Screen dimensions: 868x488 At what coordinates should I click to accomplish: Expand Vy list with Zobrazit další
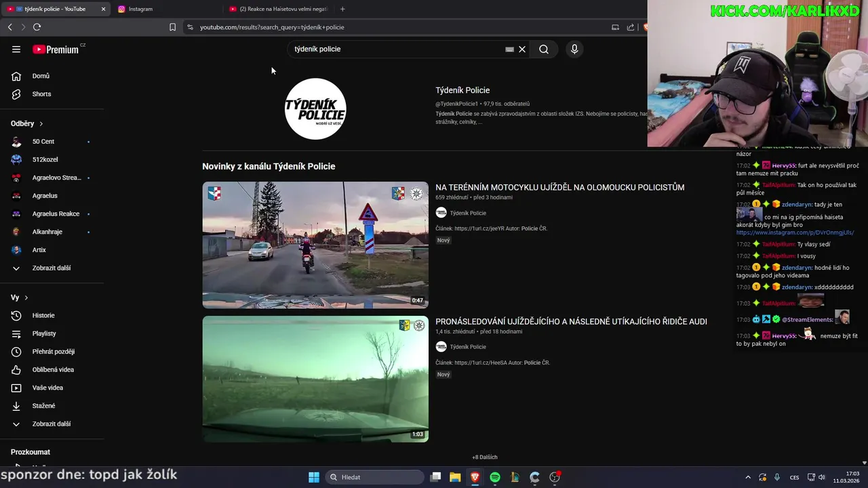point(52,424)
